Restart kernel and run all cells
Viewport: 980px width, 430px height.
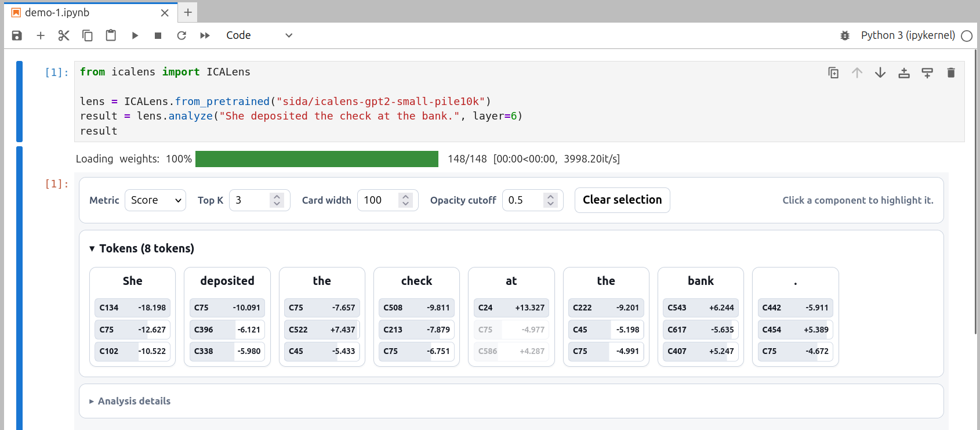[x=205, y=35]
